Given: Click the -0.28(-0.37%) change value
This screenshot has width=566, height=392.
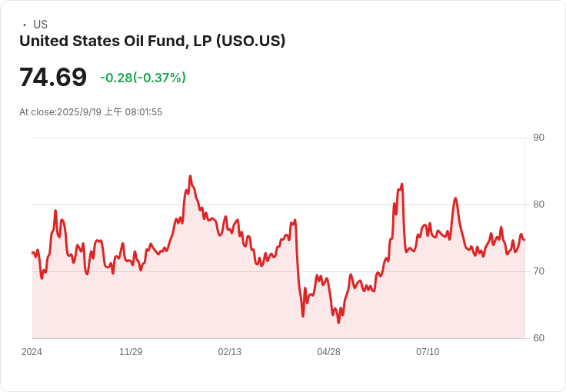Looking at the screenshot, I should (x=143, y=78).
